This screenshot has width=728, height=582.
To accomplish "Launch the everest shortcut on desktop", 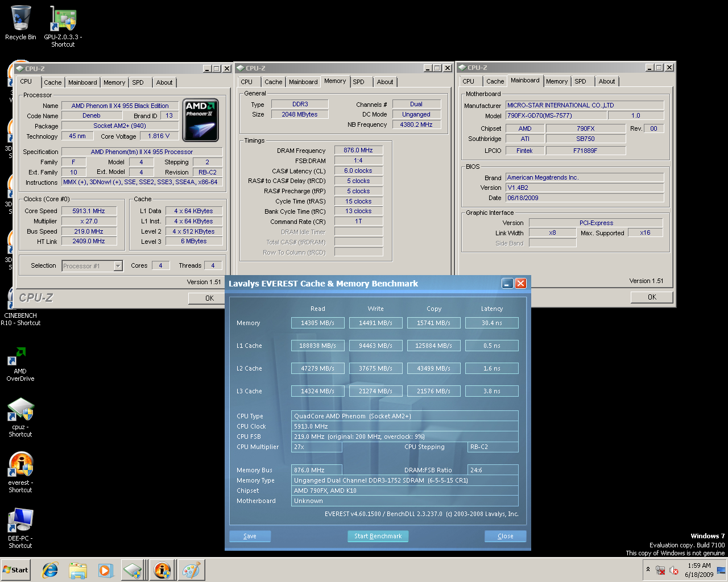I will 20,472.
